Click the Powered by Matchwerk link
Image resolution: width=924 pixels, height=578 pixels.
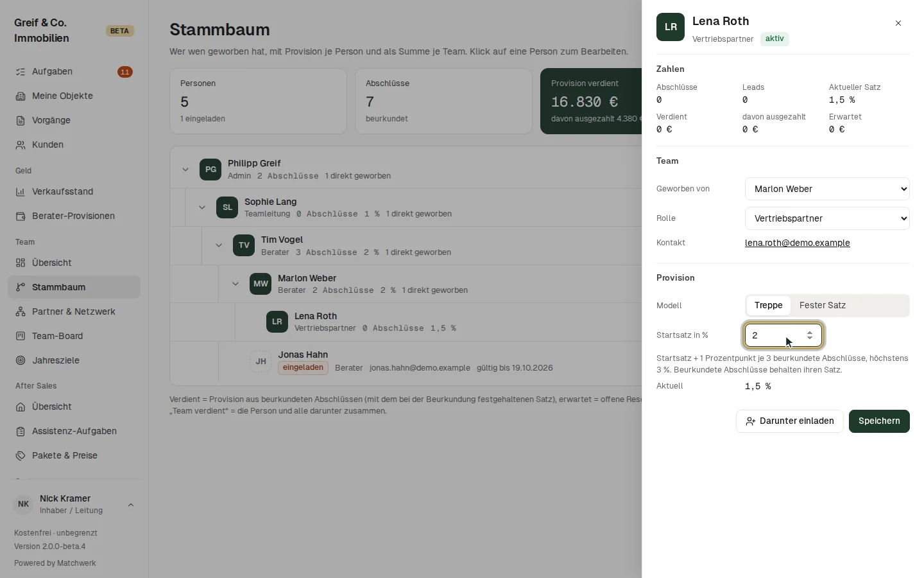(55, 563)
